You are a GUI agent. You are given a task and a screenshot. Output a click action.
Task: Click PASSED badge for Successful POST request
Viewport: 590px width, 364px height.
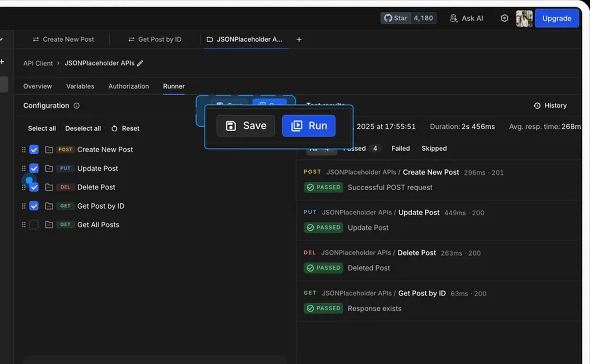(323, 187)
